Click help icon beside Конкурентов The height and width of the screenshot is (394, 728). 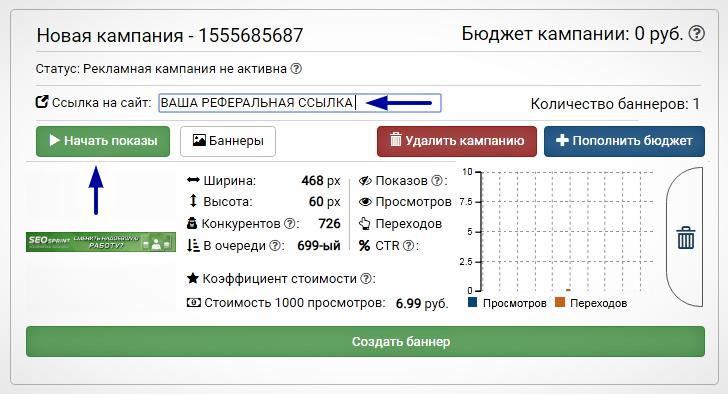(x=290, y=224)
